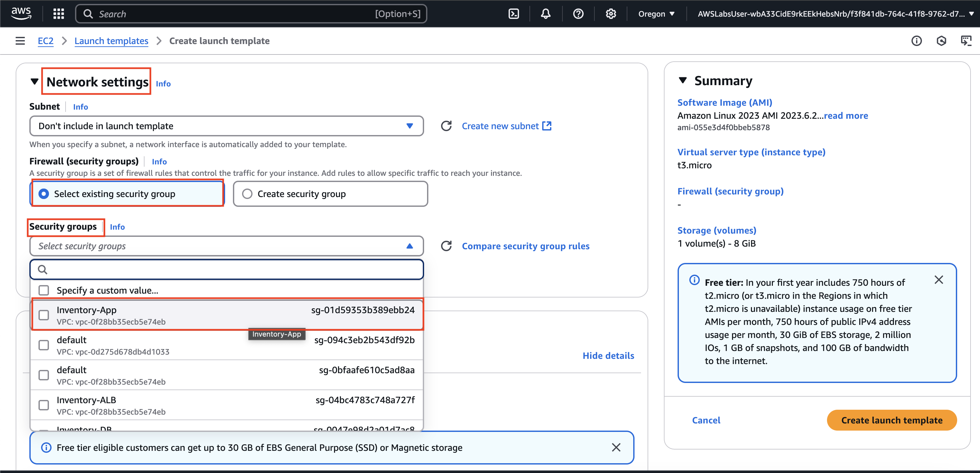Open Compare security group rules link
The image size is (980, 473).
(525, 246)
